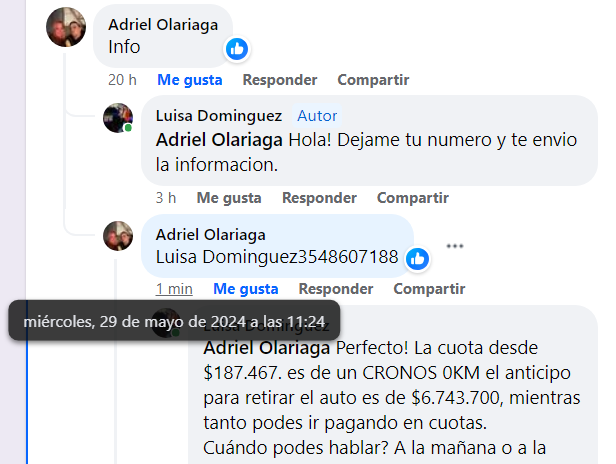
Task: Click Responder under Luisa's Hola reply
Action: point(319,198)
